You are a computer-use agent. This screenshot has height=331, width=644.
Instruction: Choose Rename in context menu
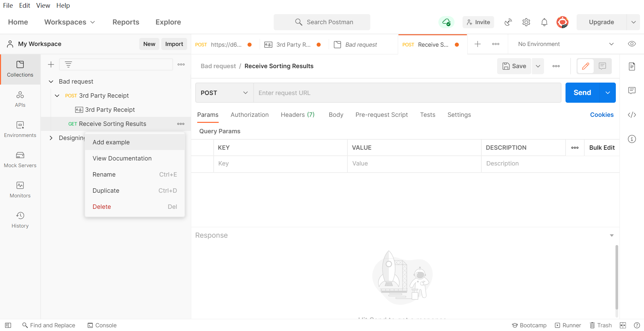click(x=135, y=175)
